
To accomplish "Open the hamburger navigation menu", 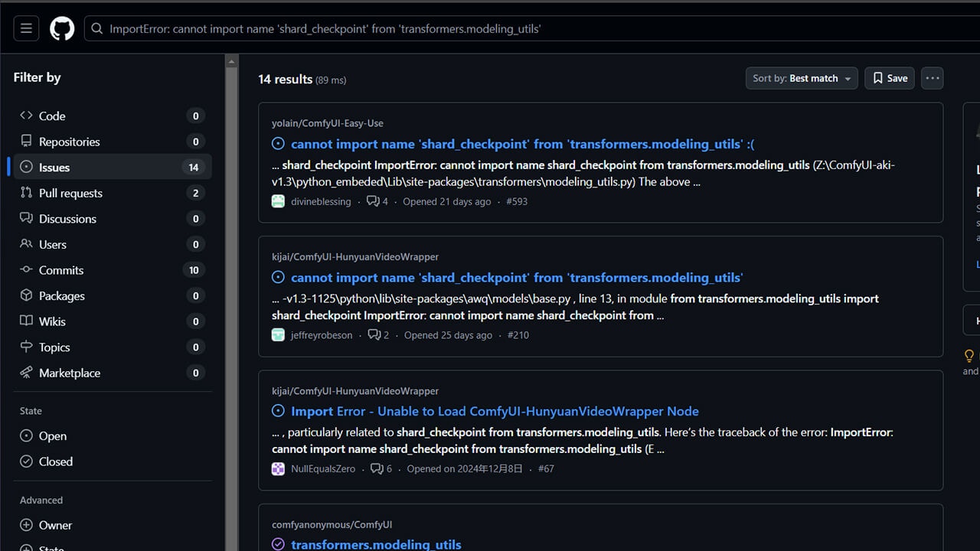I will (26, 29).
